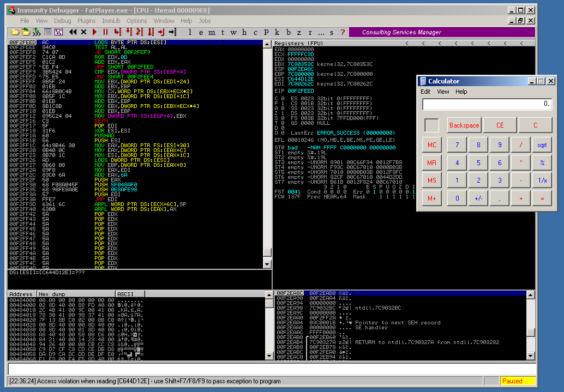The height and width of the screenshot is (392, 564).
Task: Open Log window with 'l' button
Action: (x=190, y=32)
